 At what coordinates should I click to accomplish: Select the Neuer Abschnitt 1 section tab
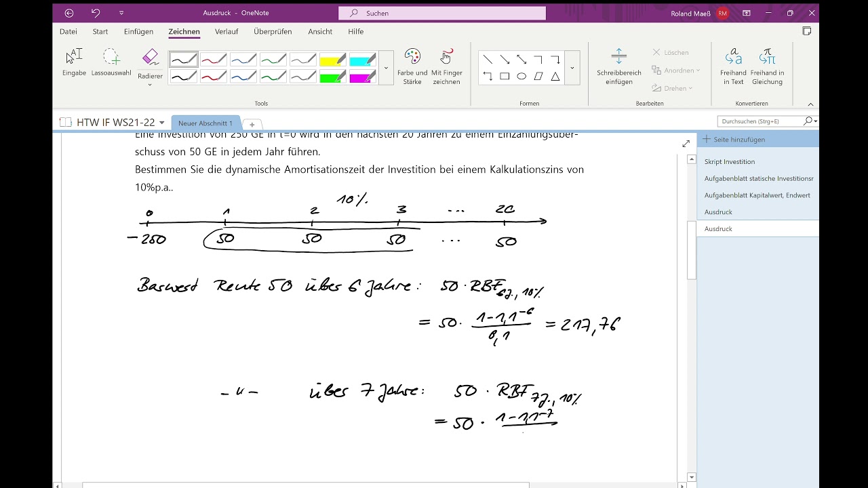(205, 123)
